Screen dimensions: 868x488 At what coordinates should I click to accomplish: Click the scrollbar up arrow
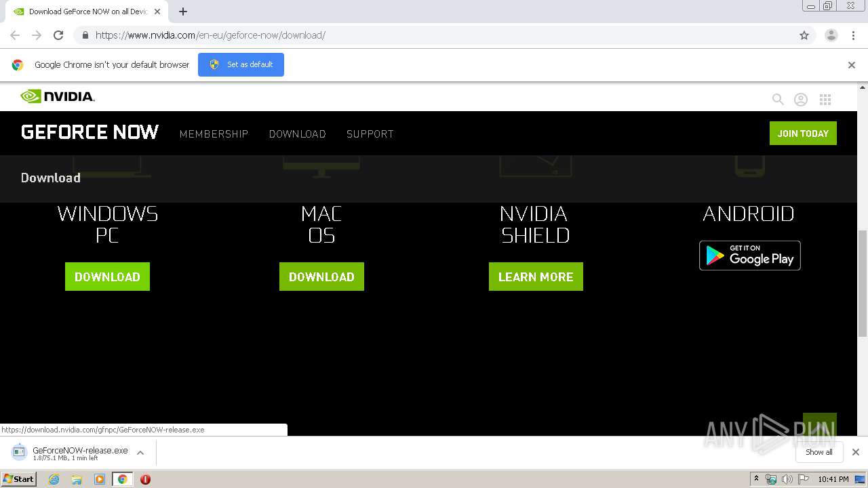863,87
